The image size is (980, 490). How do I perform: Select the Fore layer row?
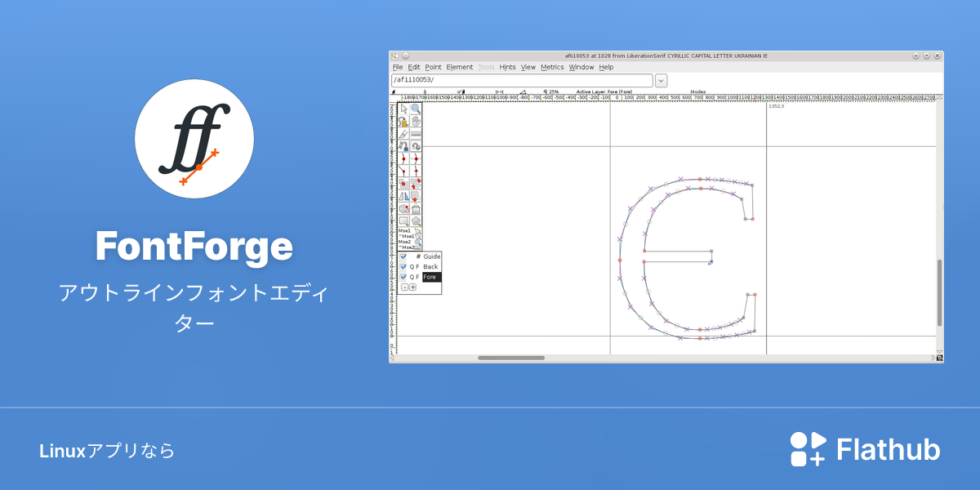point(420,277)
